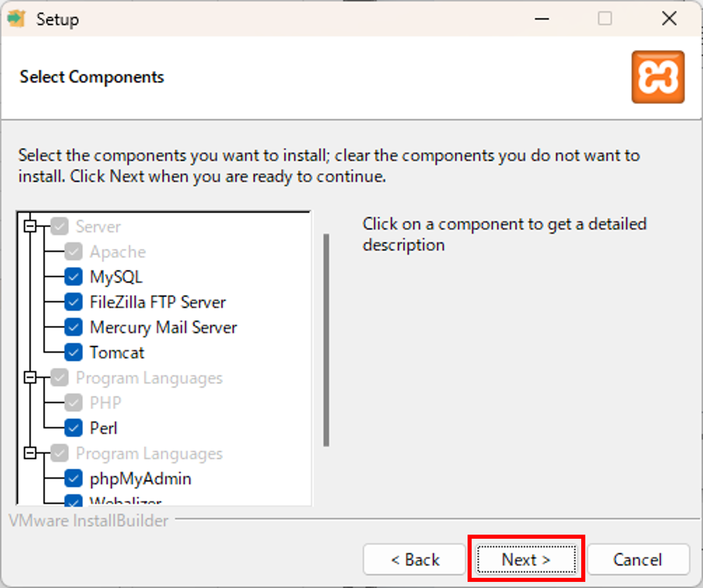Uncheck the Perl component

(73, 428)
